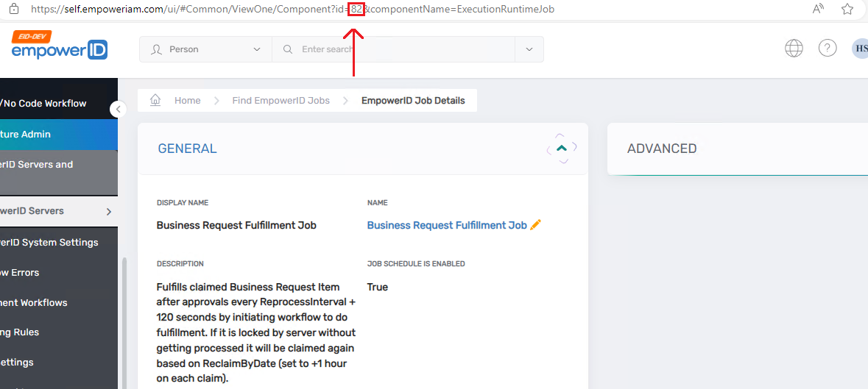Click the ADVANCED panel header
868x389 pixels.
(x=738, y=149)
